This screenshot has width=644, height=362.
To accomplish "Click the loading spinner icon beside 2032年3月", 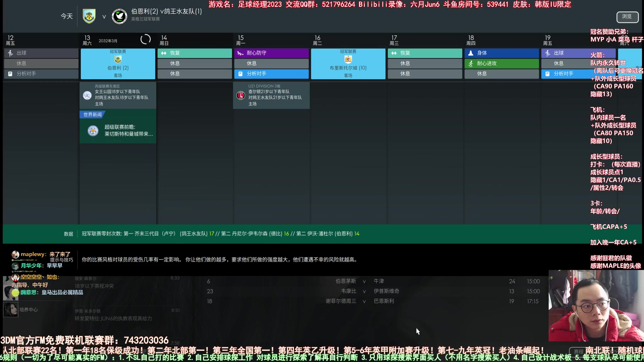I will tap(145, 40).
